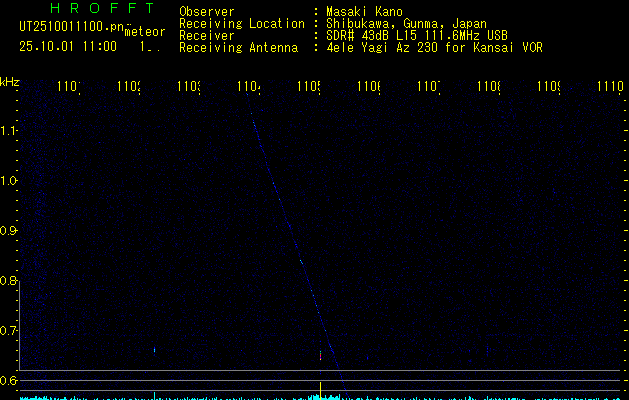Click the UT2510011100 file name text
Screen dimensions: 629x400
click(72, 26)
